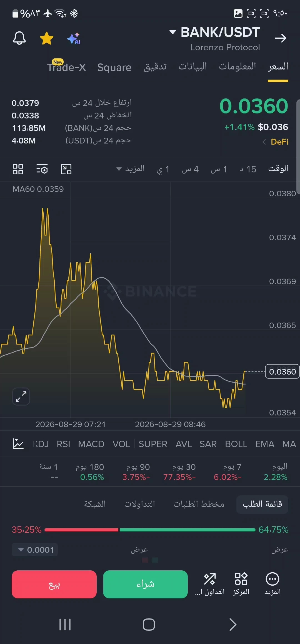Image resolution: width=300 pixels, height=644 pixels.
Task: Select the قائمة الطلب order book tab
Action: (x=262, y=504)
